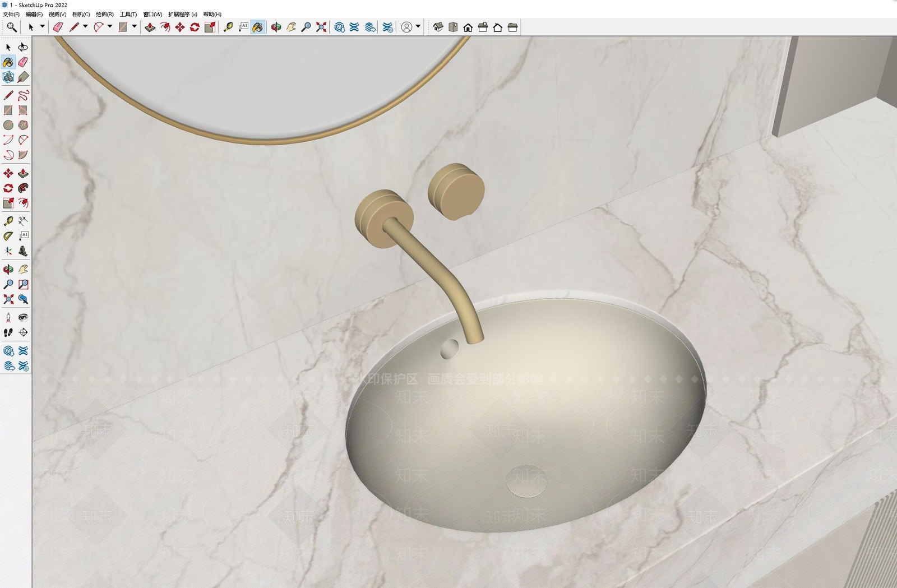Expand the user account dropdown arrow
This screenshot has width=897, height=588.
418,26
